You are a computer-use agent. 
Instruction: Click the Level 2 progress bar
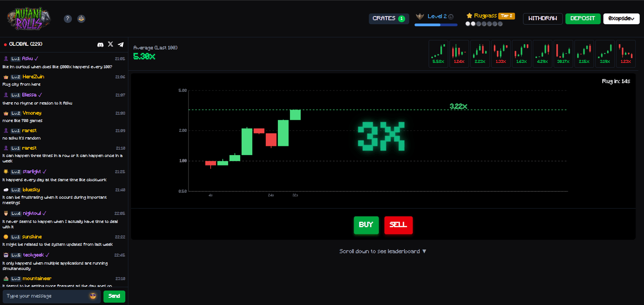(436, 25)
